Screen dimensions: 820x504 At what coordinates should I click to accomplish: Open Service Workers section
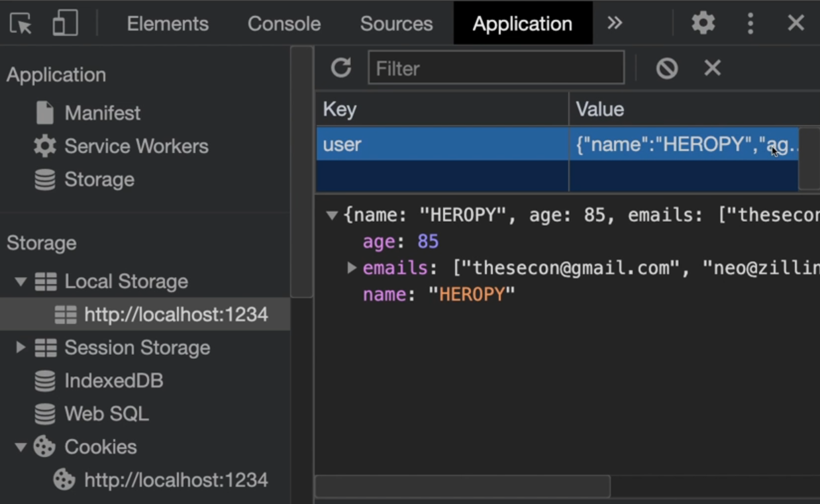click(136, 146)
